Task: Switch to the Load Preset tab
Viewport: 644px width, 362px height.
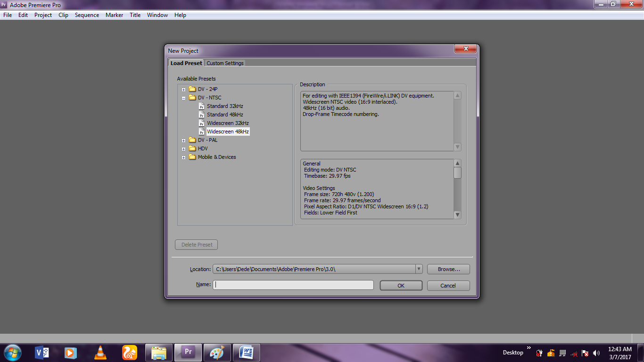Action: pyautogui.click(x=186, y=63)
